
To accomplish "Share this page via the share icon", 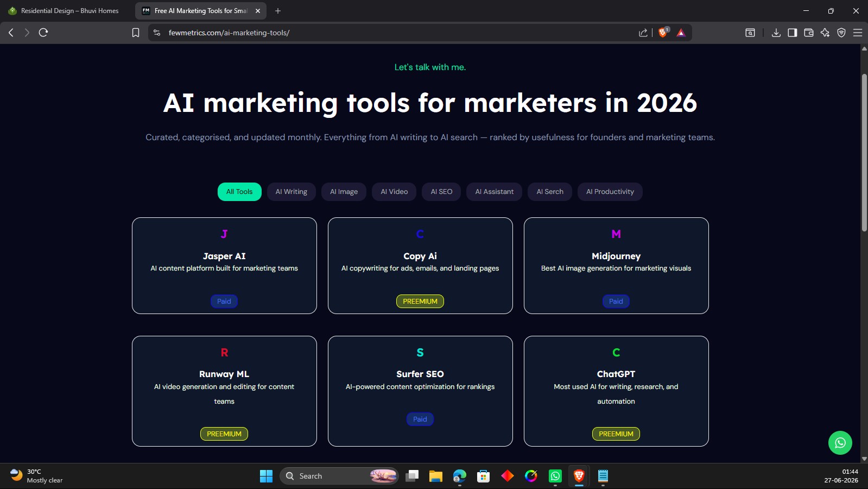I will click(643, 33).
